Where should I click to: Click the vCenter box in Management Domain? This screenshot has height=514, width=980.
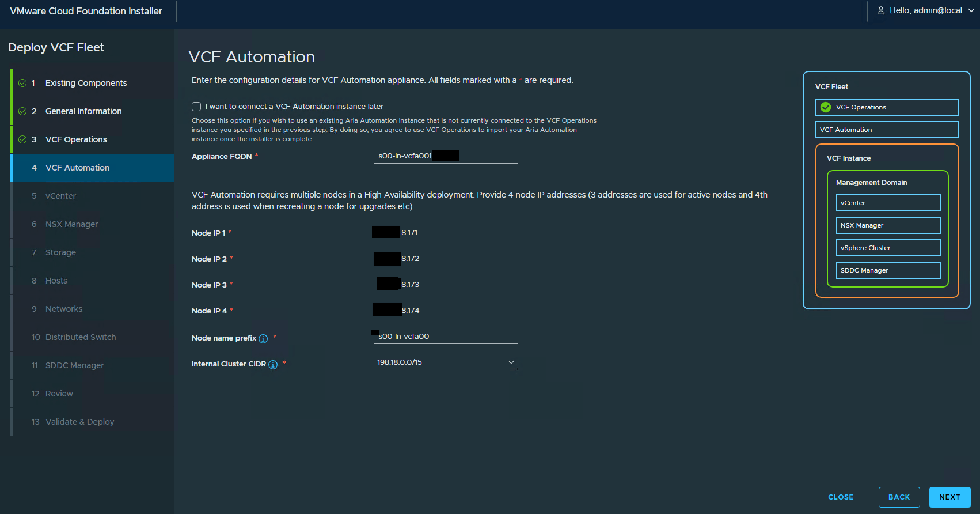click(888, 203)
